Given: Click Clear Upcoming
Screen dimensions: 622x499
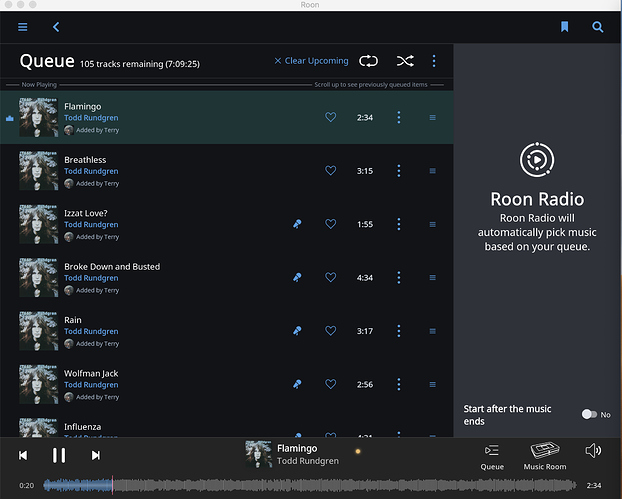Looking at the screenshot, I should point(311,61).
